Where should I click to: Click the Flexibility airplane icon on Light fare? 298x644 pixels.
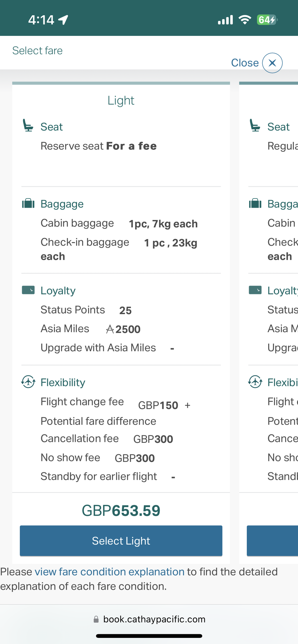coord(28,382)
